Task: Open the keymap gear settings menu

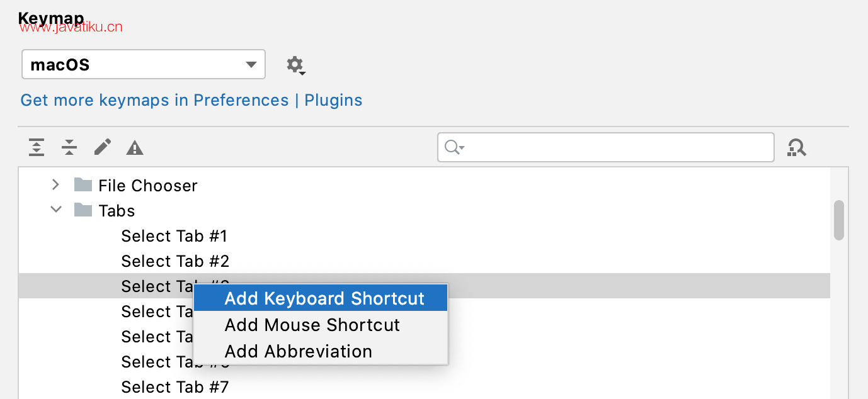Action: 295,65
